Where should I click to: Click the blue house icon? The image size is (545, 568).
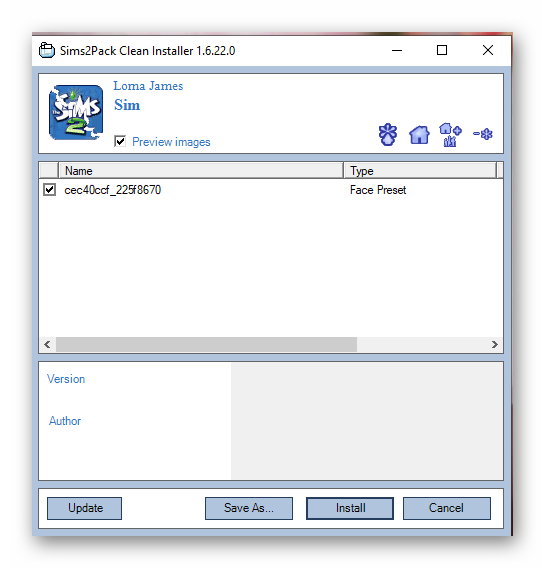coord(419,135)
